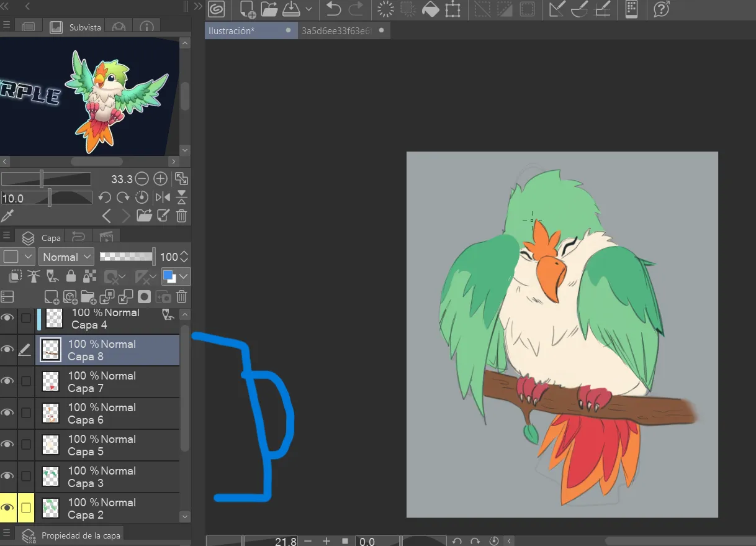Toggle Subvista eyedropper auto-switch

(7, 216)
